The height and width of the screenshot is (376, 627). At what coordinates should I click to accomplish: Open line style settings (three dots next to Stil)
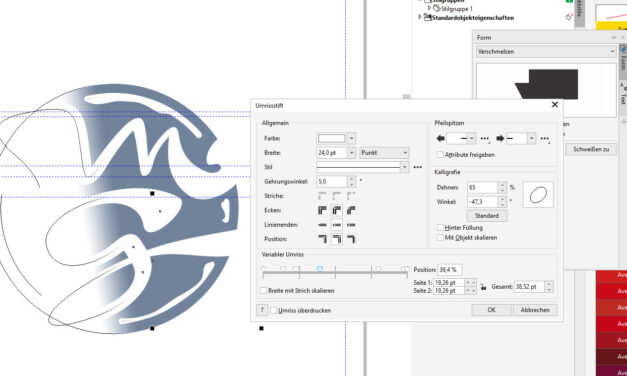(x=417, y=167)
